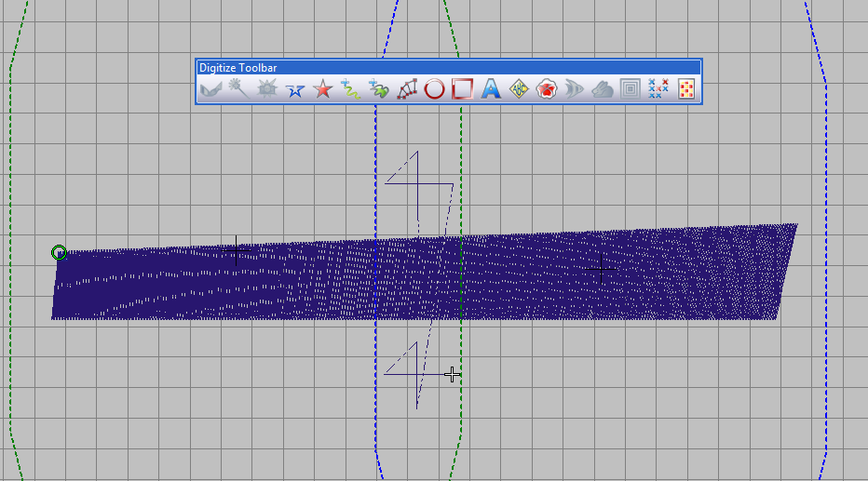This screenshot has width=868, height=481.
Task: Click the Digitize Toolbar title bar
Action: click(449, 67)
